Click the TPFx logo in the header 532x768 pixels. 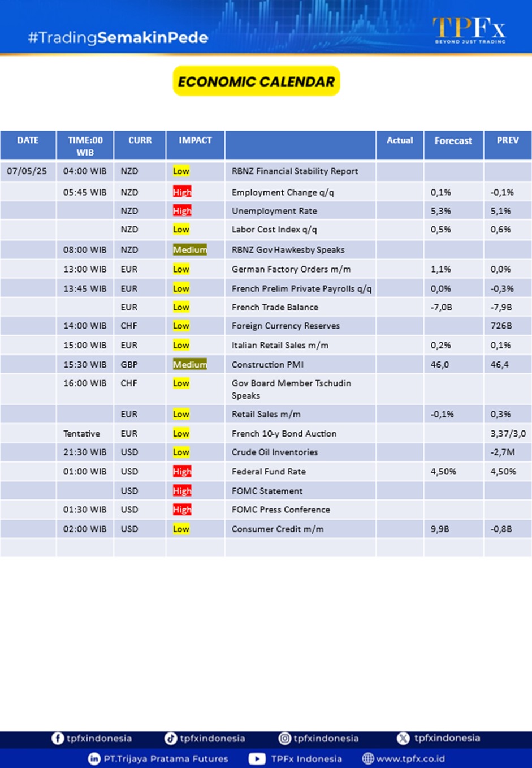pos(469,29)
